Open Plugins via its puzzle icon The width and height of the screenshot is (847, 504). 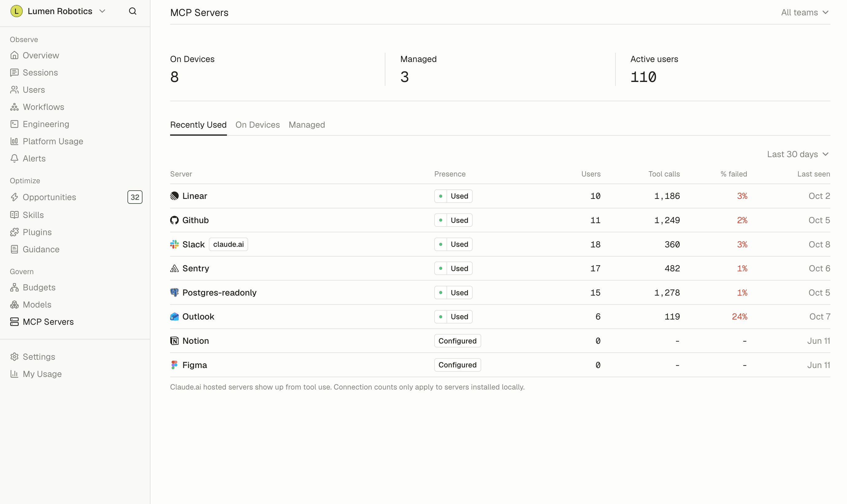pos(14,232)
